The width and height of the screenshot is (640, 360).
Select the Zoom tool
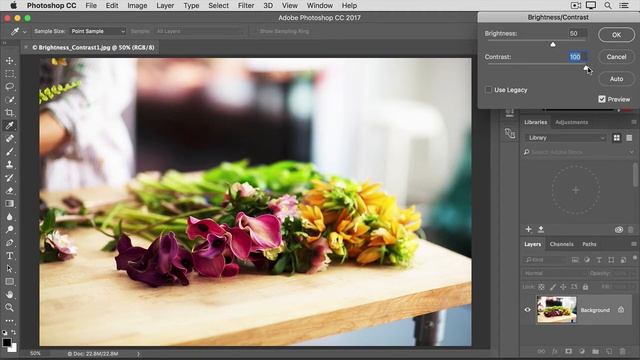[x=9, y=307]
